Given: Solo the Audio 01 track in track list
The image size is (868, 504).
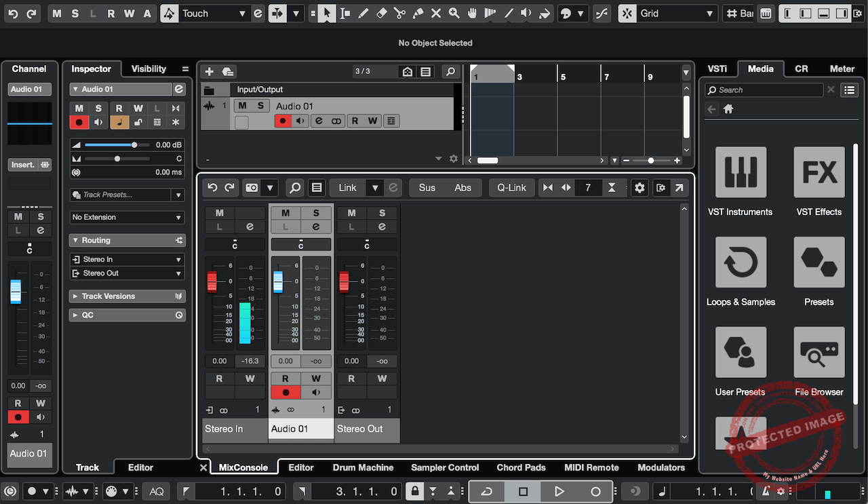Looking at the screenshot, I should 260,106.
